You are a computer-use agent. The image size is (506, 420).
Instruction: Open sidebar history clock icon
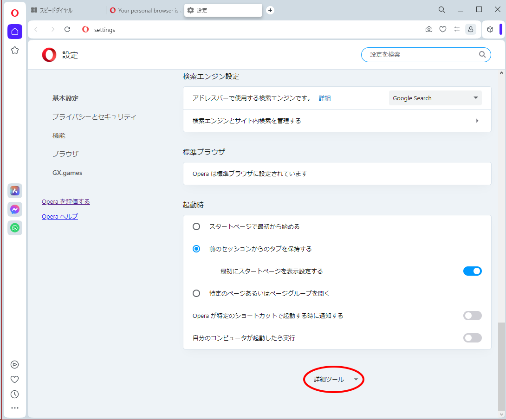(15, 394)
